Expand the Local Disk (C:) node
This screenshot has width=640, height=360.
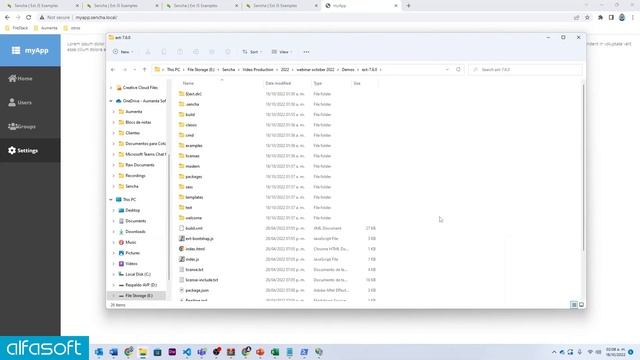(x=114, y=274)
